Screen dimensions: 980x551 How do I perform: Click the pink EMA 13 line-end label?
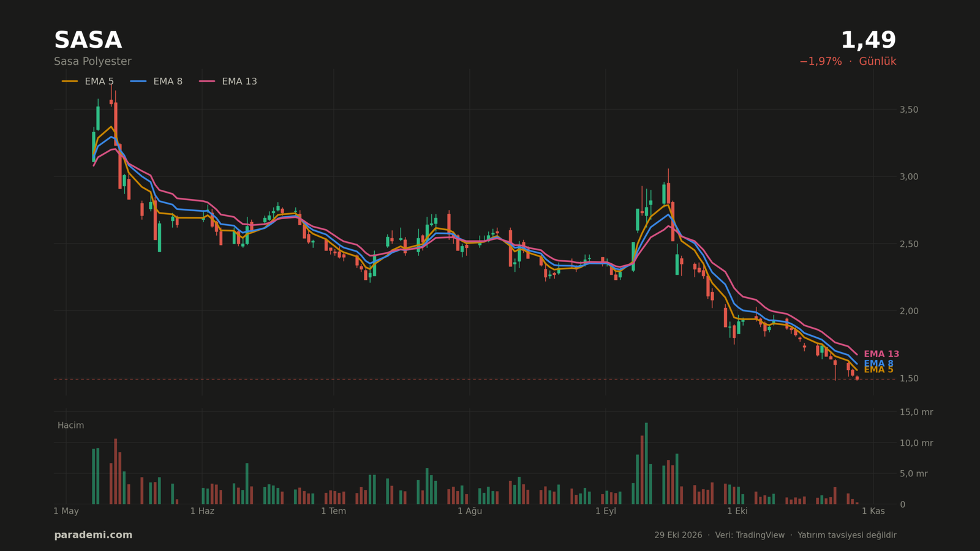881,354
